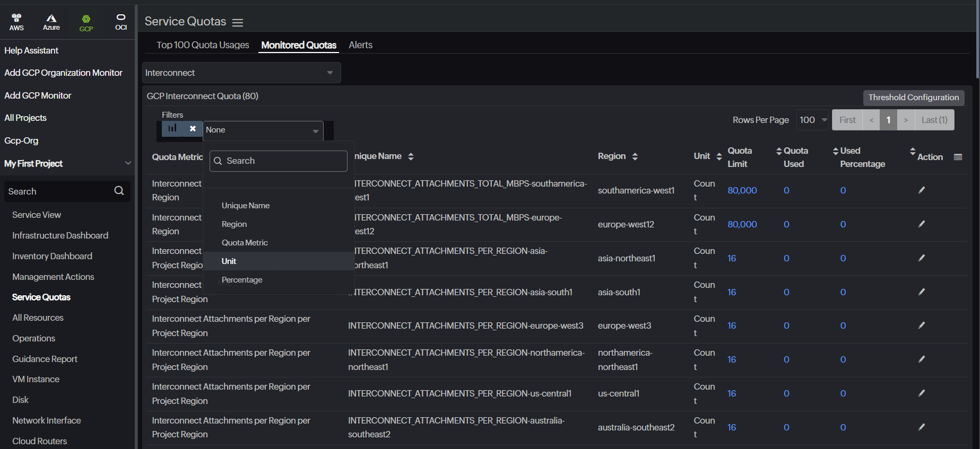Edit the southamerica-west1 quota row pencil
Screen dimensions: 980x449
pyautogui.click(x=922, y=190)
